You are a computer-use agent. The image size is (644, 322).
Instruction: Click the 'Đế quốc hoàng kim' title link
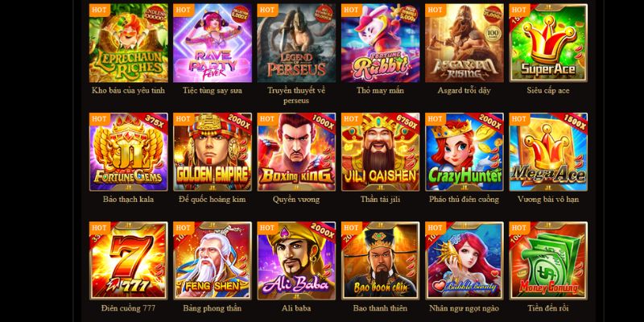[x=213, y=200]
